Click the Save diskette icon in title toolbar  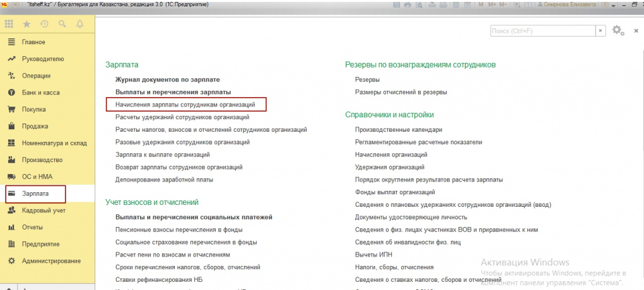[396, 5]
